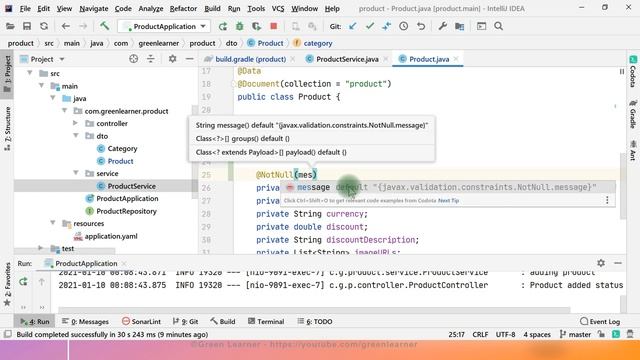Open Project view selector dropdown
The width and height of the screenshot is (640, 360).
42,59
